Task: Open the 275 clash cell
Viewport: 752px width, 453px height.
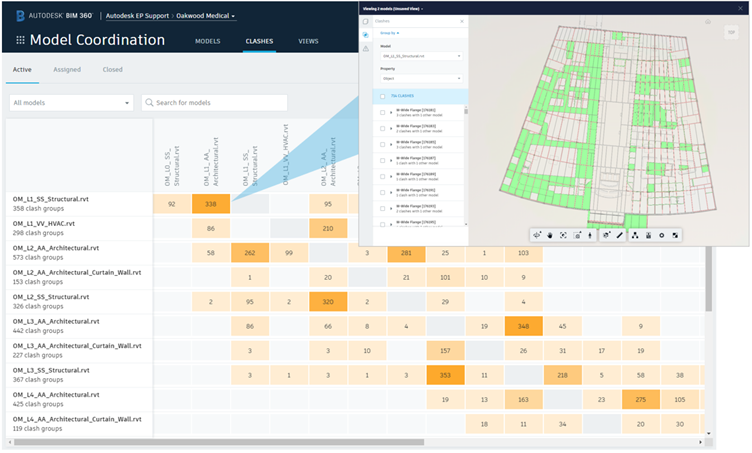Action: click(641, 399)
